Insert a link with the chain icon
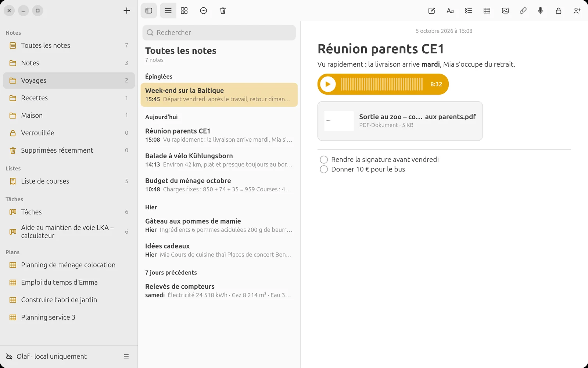The width and height of the screenshot is (588, 368). (523, 11)
